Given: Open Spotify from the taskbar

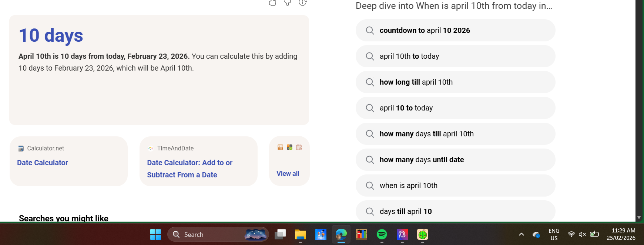Looking at the screenshot, I should tap(382, 234).
